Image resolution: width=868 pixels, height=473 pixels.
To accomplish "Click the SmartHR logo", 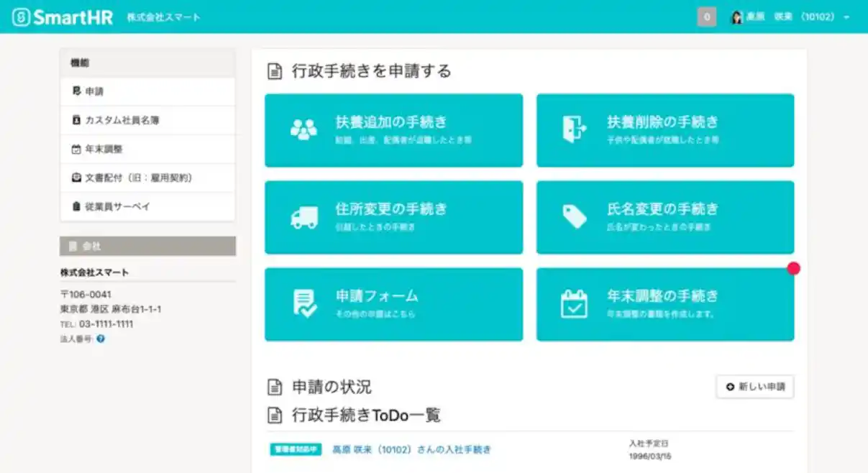I will coord(61,15).
